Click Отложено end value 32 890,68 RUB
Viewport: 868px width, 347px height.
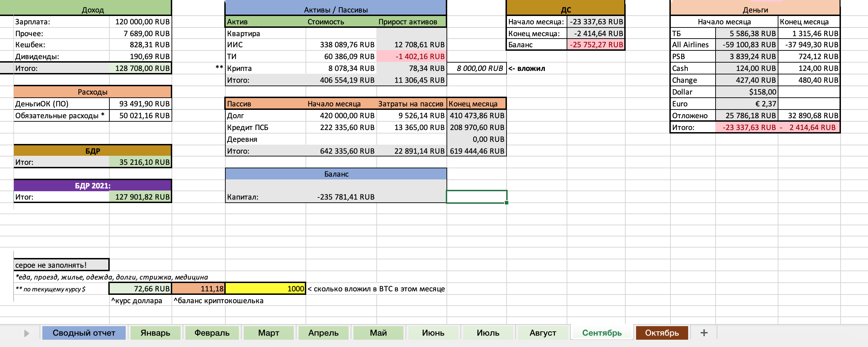point(809,115)
